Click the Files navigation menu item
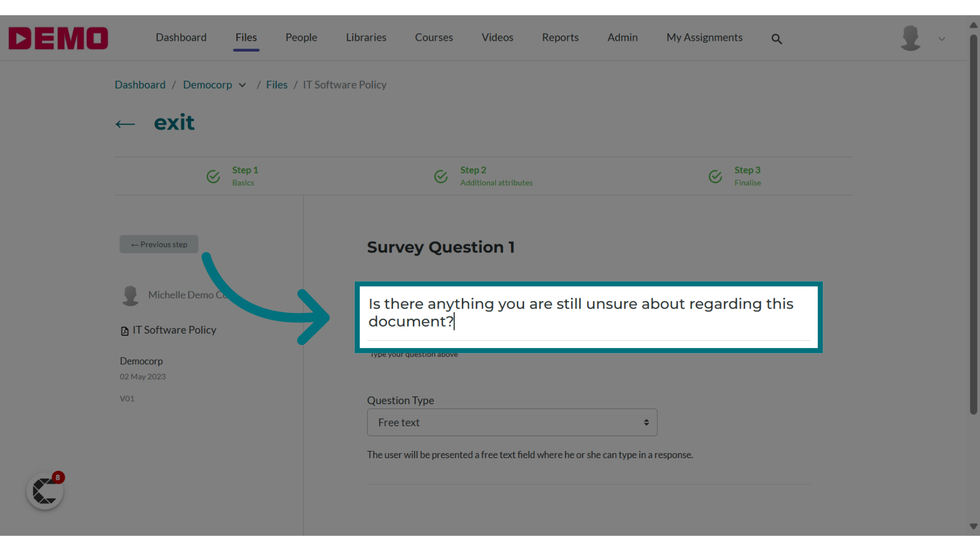This screenshot has height=551, width=980. coord(246,37)
